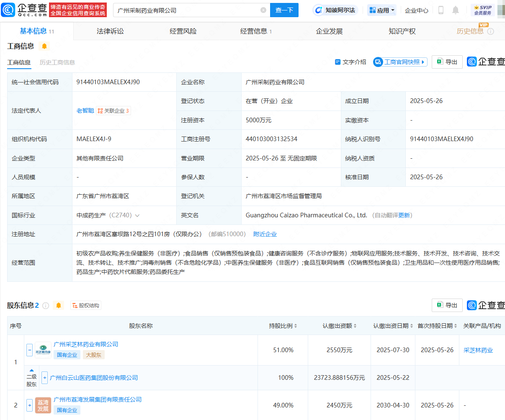This screenshot has width=505, height=420.
Task: Select the 历史工商信息 sub-tab
Action: point(57,62)
